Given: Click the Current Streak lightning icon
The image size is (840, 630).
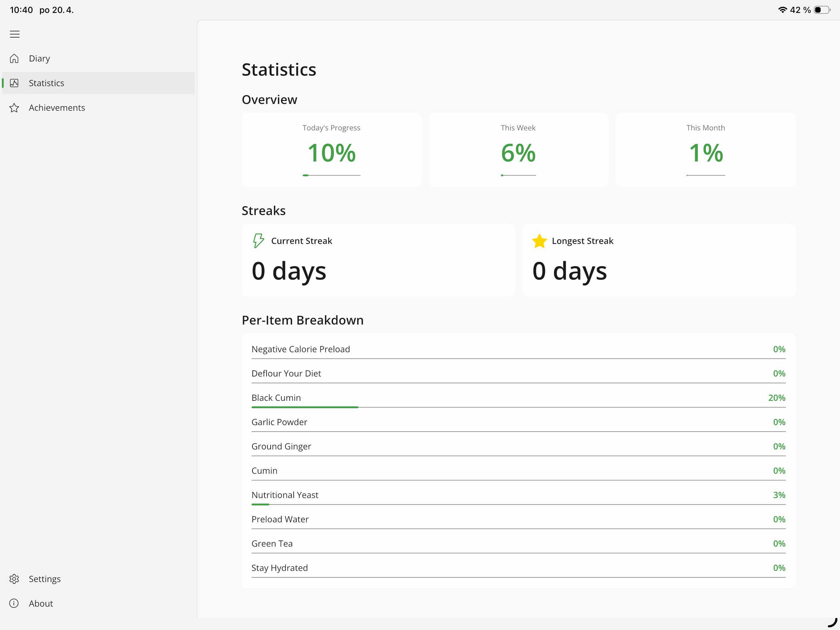Looking at the screenshot, I should [x=259, y=241].
